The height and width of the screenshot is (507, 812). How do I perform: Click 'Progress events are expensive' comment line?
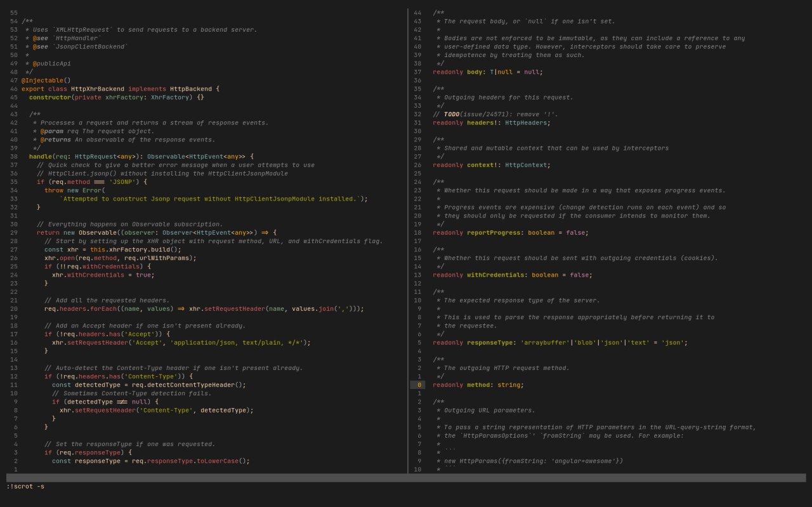pos(585,207)
